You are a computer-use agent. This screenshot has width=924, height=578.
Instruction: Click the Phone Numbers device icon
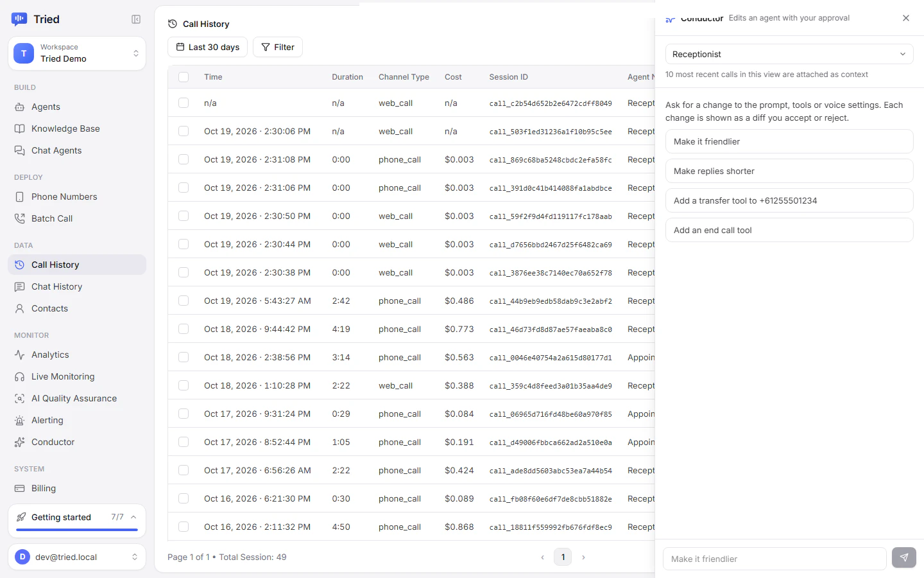tap(19, 197)
